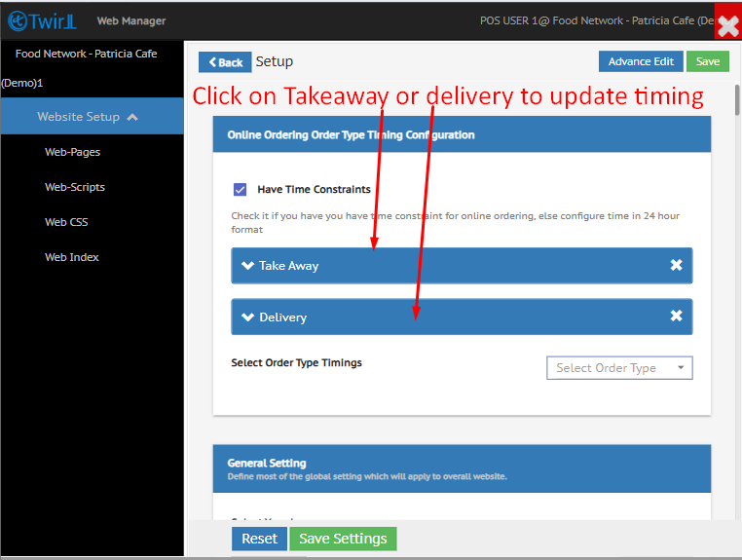Open Web-Pages in the sidebar

[x=72, y=152]
